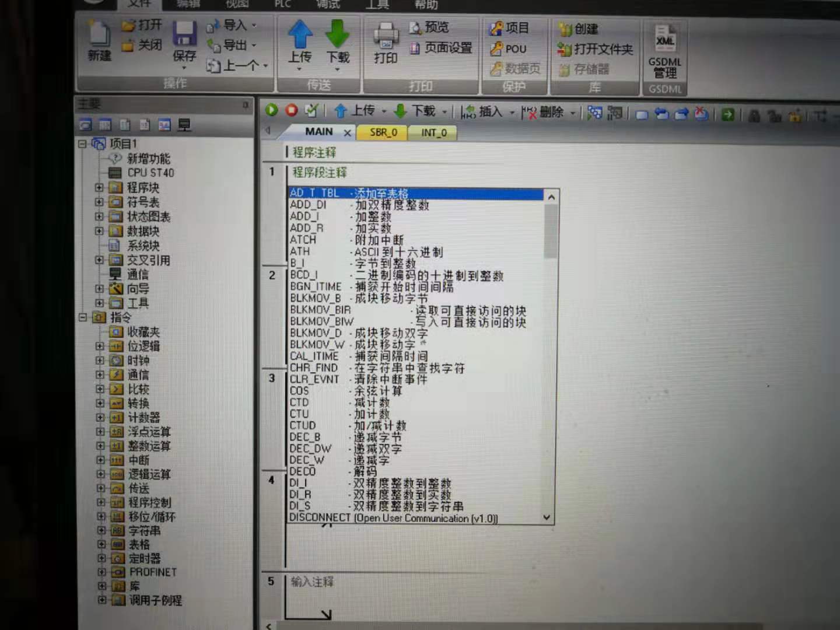The image size is (840, 630).
Task: Click the Save (保存) floppy disk icon
Action: coord(184,35)
